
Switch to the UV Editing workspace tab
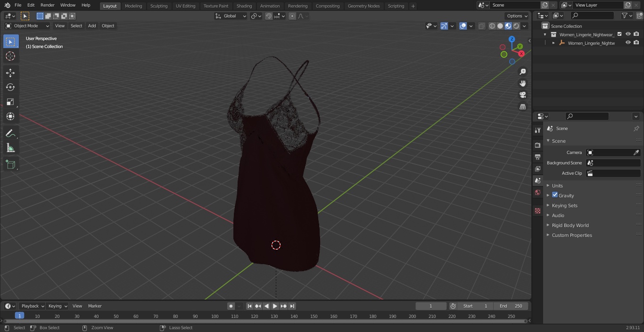point(185,6)
